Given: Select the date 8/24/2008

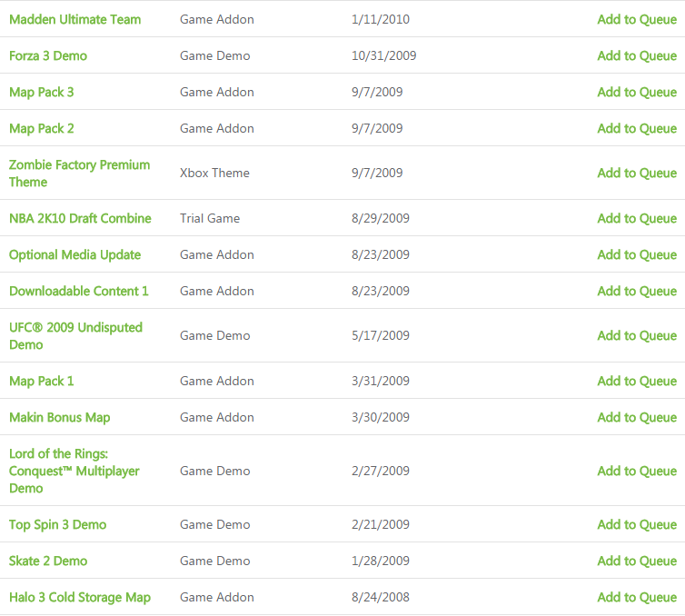Looking at the screenshot, I should (381, 597).
